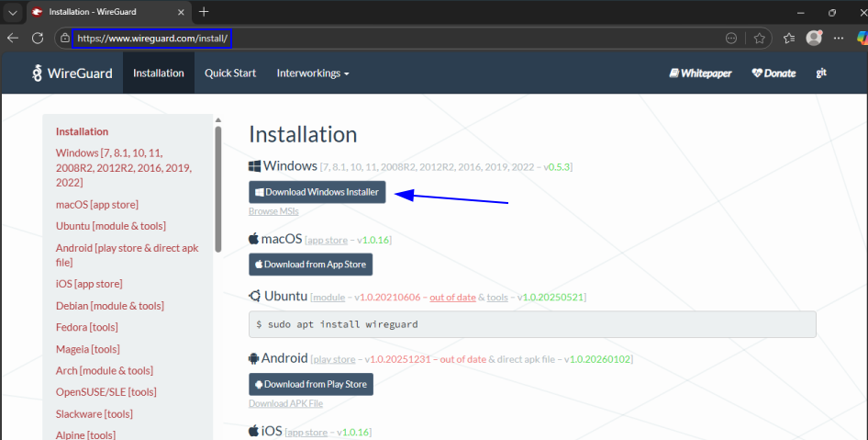Reload the page with the refresh icon

[x=38, y=39]
